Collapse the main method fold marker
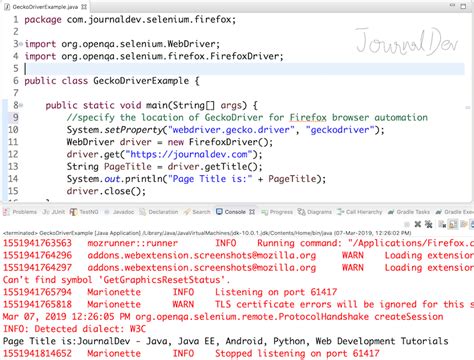The image size is (474, 360). tap(21, 105)
